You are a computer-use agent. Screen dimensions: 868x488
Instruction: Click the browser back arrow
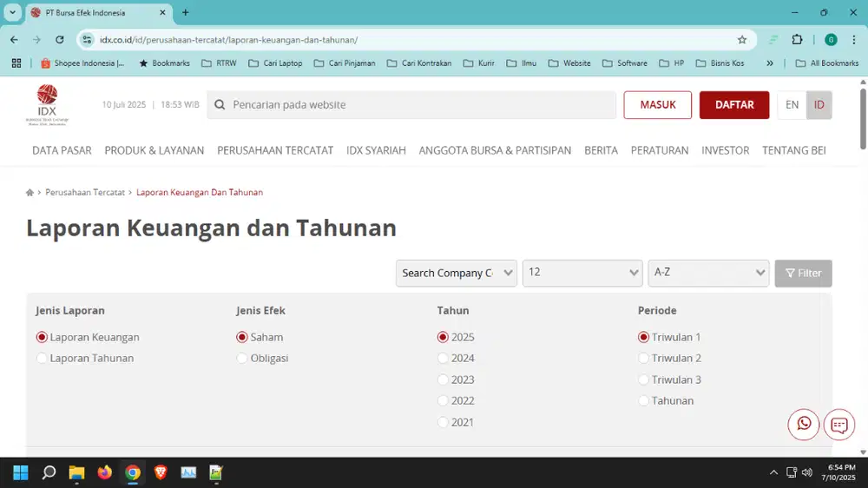(x=15, y=40)
